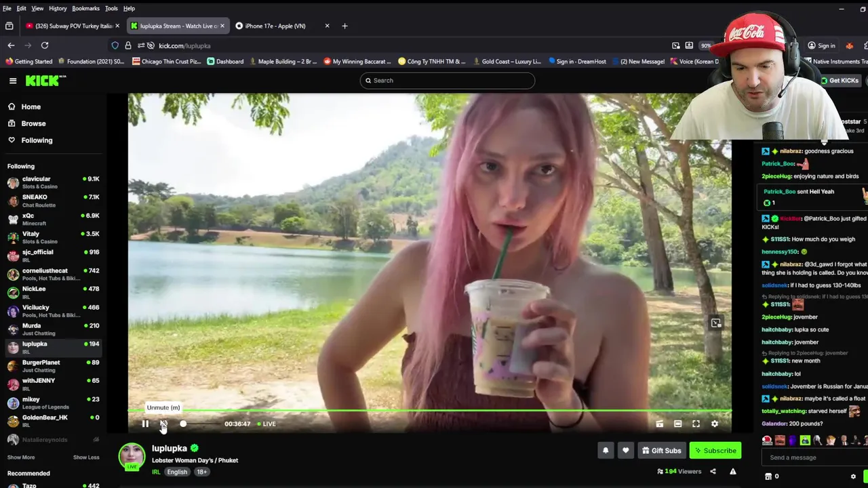868x488 pixels.
Task: Unmute the stream audio
Action: click(x=163, y=424)
